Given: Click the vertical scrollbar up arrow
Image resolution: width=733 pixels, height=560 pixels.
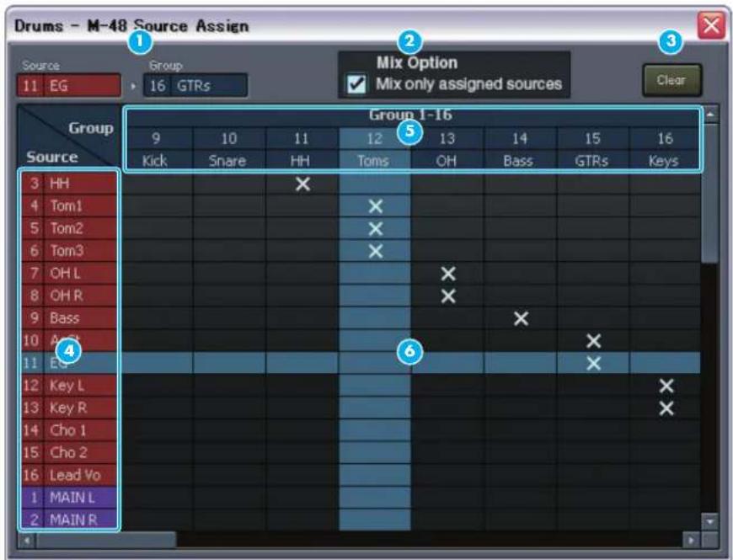Looking at the screenshot, I should (x=710, y=115).
